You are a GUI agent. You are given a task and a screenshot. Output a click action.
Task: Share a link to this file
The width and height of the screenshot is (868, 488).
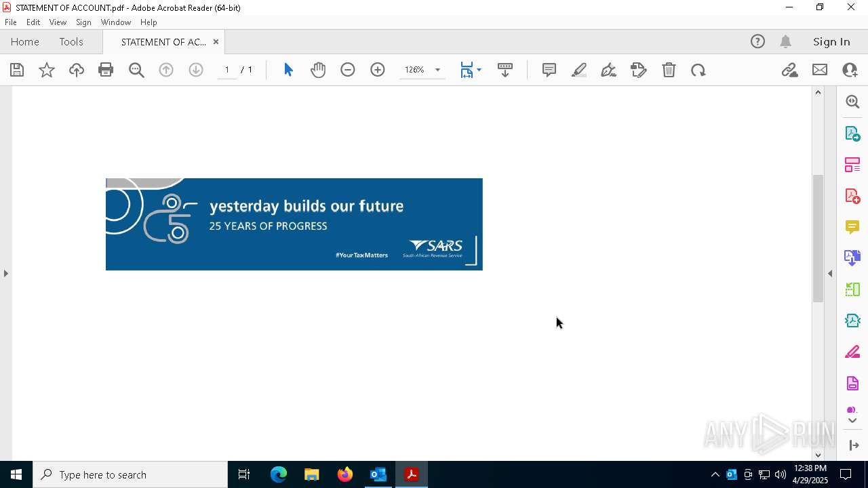[789, 70]
